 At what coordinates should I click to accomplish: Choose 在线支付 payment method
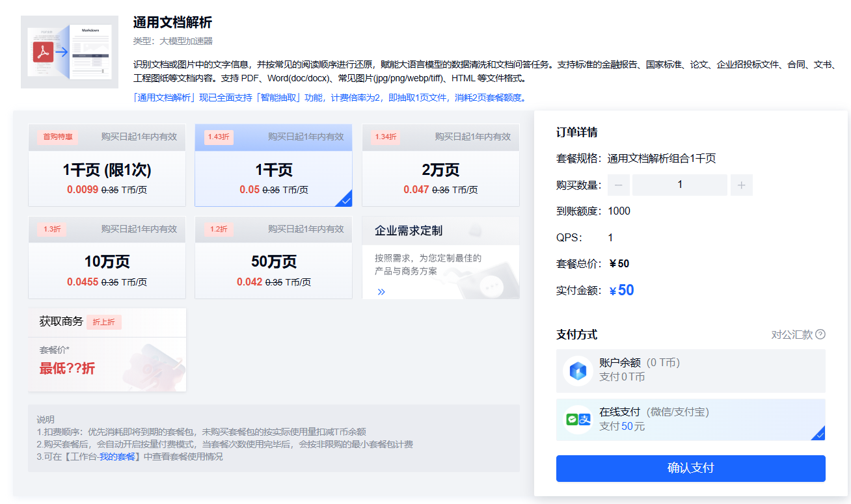pyautogui.click(x=690, y=419)
